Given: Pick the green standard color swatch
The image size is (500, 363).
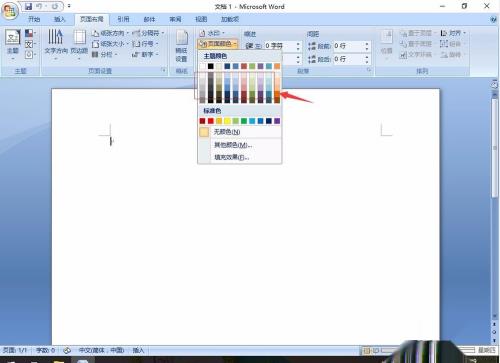Looking at the screenshot, I should click(244, 121).
